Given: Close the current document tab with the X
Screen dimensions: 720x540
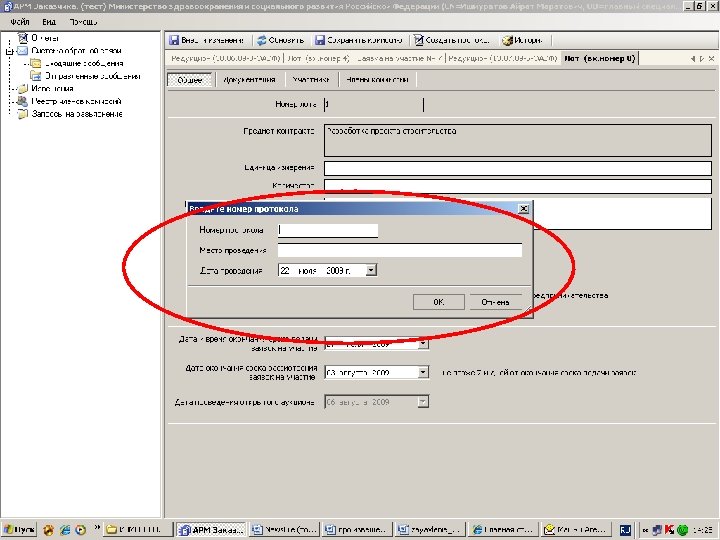Looking at the screenshot, I should point(711,59).
